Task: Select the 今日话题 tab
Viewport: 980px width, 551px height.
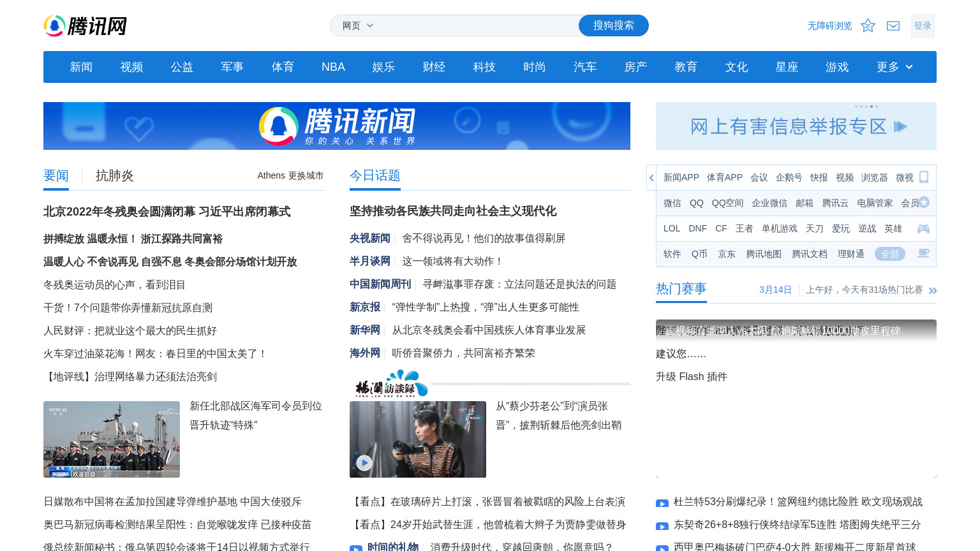Action: coord(375,175)
